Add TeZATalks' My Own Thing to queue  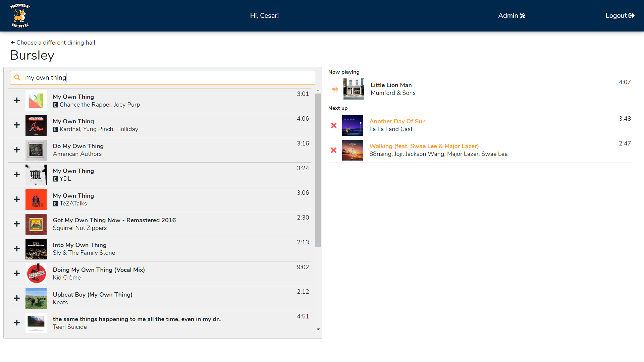click(x=17, y=199)
